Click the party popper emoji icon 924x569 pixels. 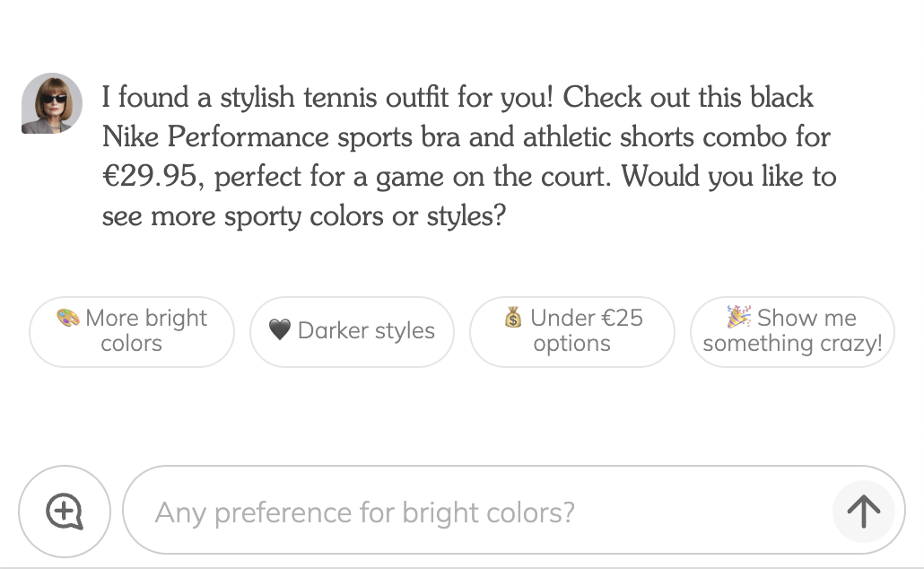(x=739, y=317)
